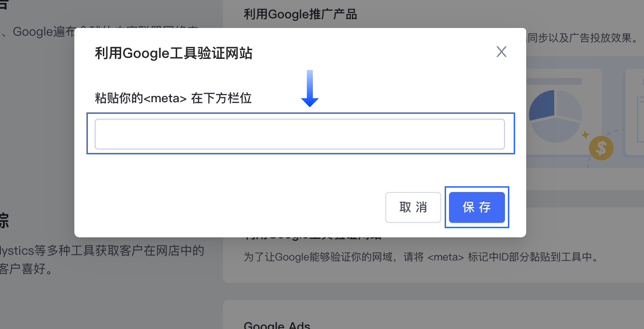This screenshot has width=644, height=329.
Task: Click the 利用Google推广产品 heading behind dialog
Action: coord(300,14)
